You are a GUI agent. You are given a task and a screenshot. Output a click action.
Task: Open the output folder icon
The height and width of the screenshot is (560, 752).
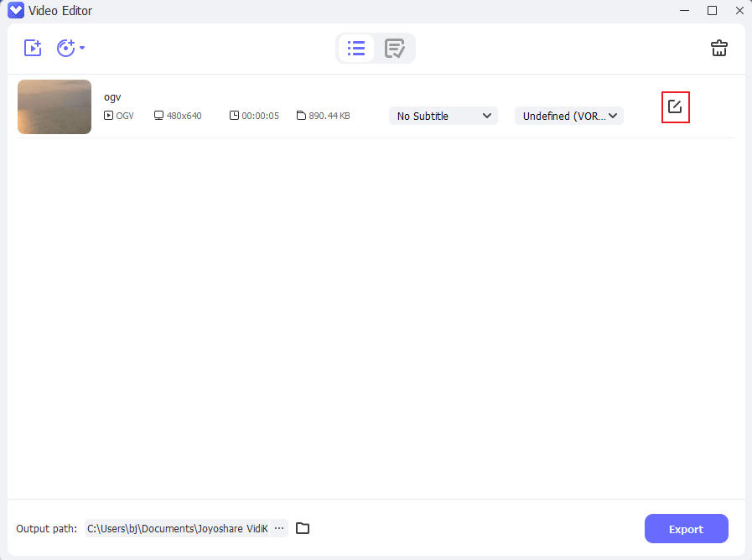click(x=303, y=528)
